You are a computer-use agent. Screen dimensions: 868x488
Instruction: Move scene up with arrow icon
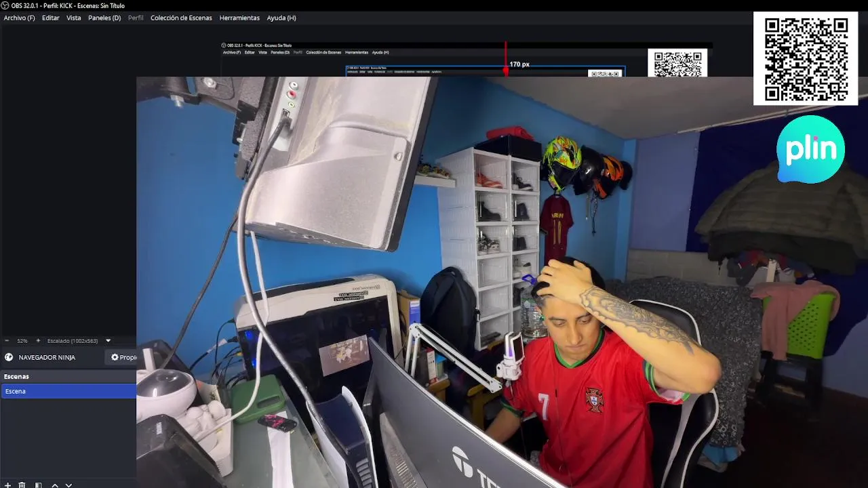click(55, 485)
